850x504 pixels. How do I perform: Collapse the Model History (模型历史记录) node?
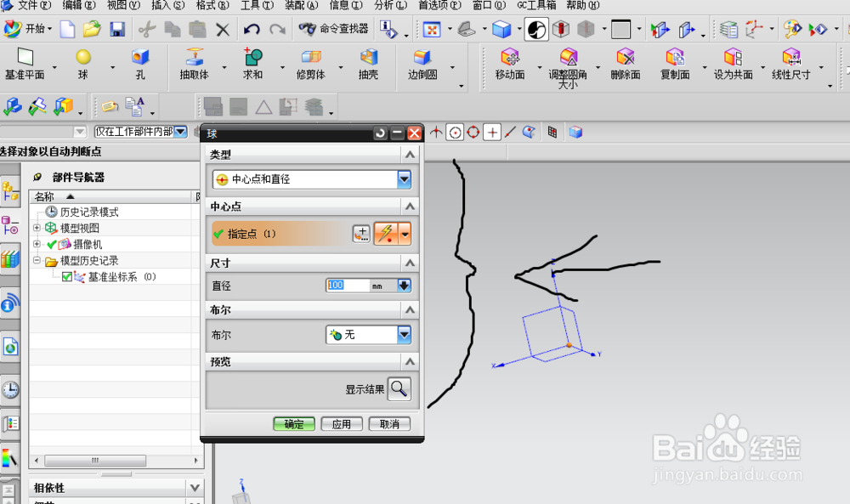37,261
